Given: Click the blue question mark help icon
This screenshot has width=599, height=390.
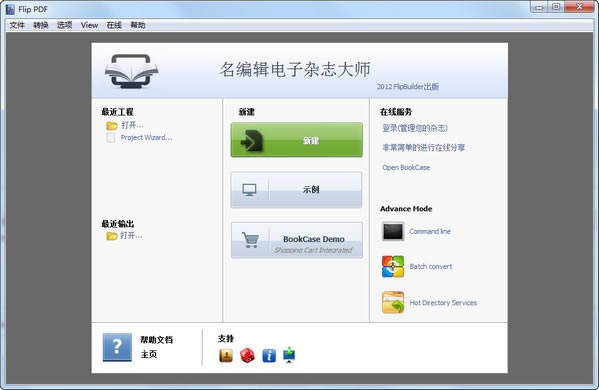Looking at the screenshot, I should 117,347.
